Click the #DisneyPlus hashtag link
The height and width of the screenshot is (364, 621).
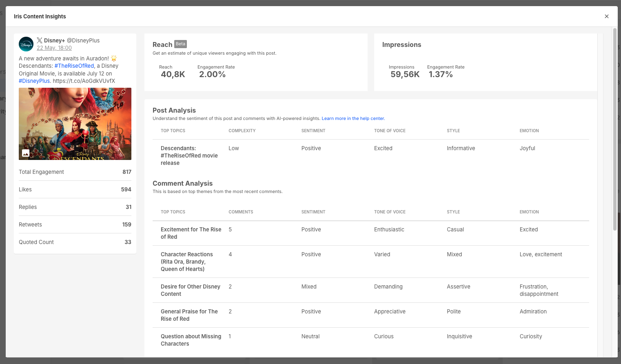34,81
